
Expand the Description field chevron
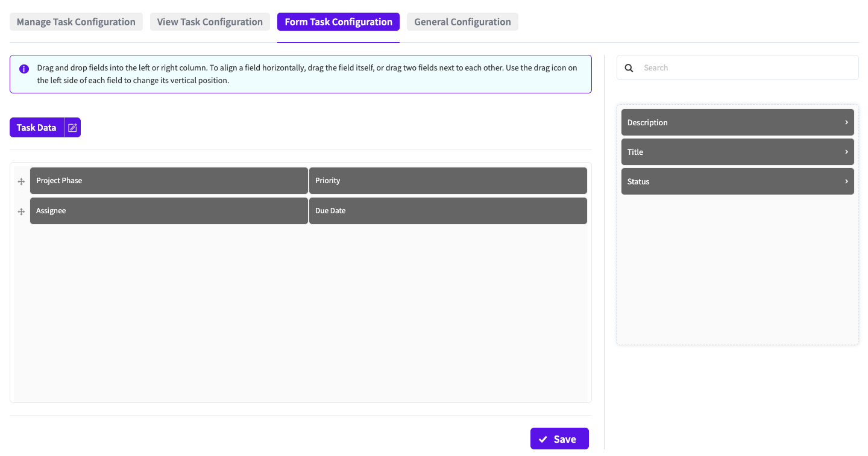(846, 122)
